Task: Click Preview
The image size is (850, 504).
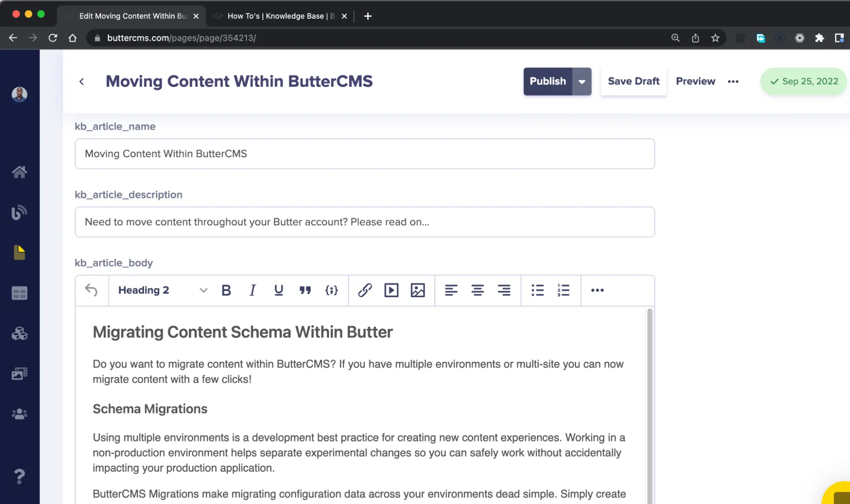Action: click(695, 81)
